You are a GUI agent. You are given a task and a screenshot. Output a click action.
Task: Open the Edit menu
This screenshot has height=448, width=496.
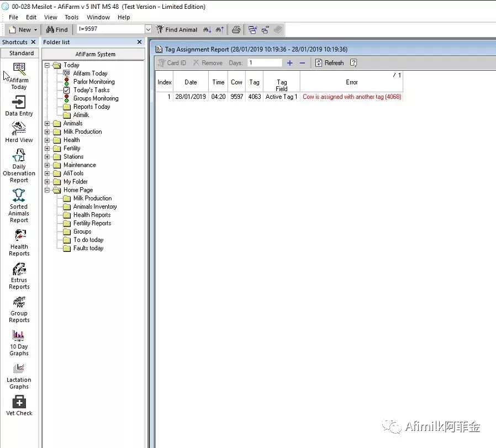tap(31, 17)
